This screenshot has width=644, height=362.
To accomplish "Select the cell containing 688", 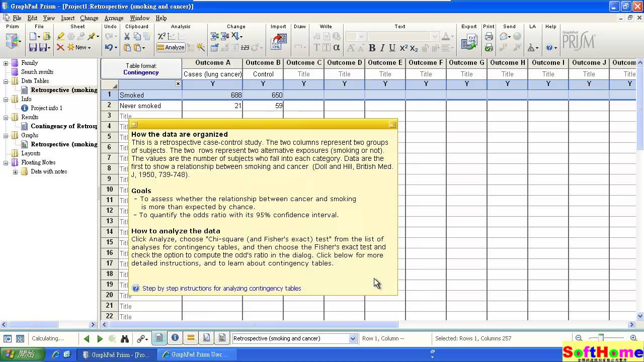I will coord(212,95).
